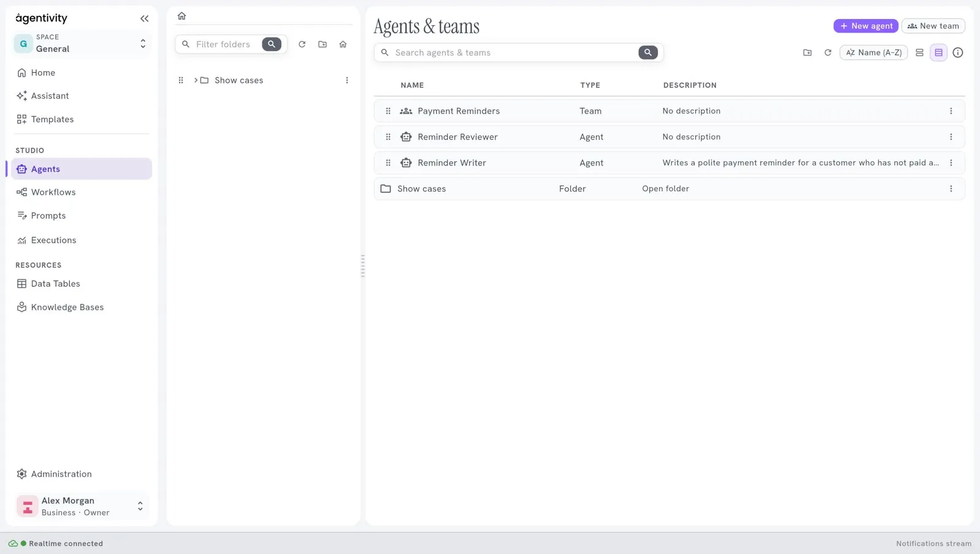Click the info icon in the agents toolbar

pyautogui.click(x=958, y=53)
